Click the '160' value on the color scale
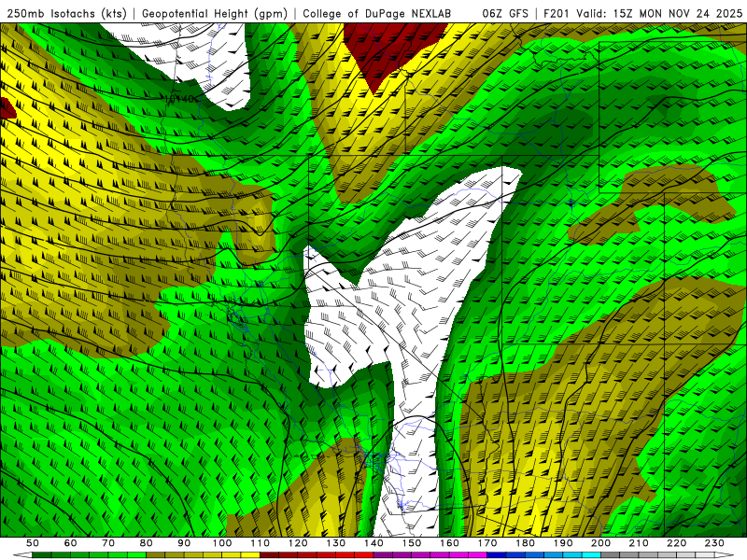747x560 pixels. pyautogui.click(x=449, y=543)
